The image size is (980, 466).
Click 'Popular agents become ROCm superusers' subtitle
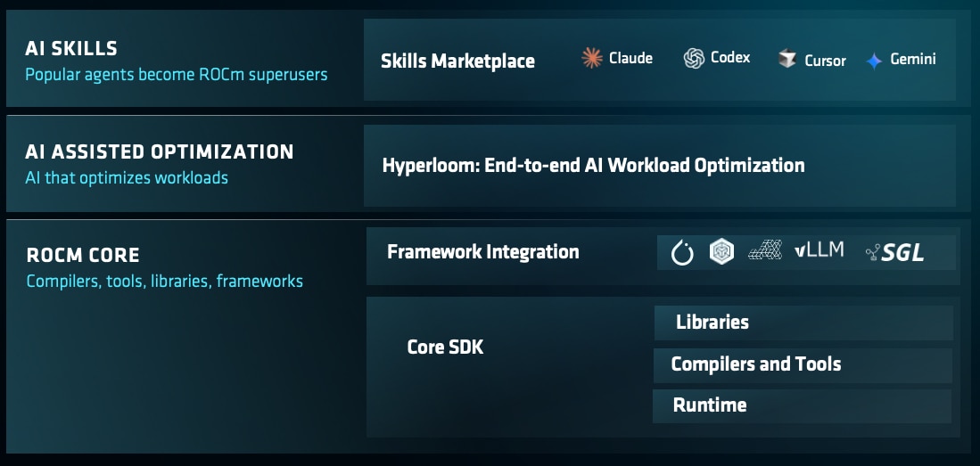[x=177, y=75]
